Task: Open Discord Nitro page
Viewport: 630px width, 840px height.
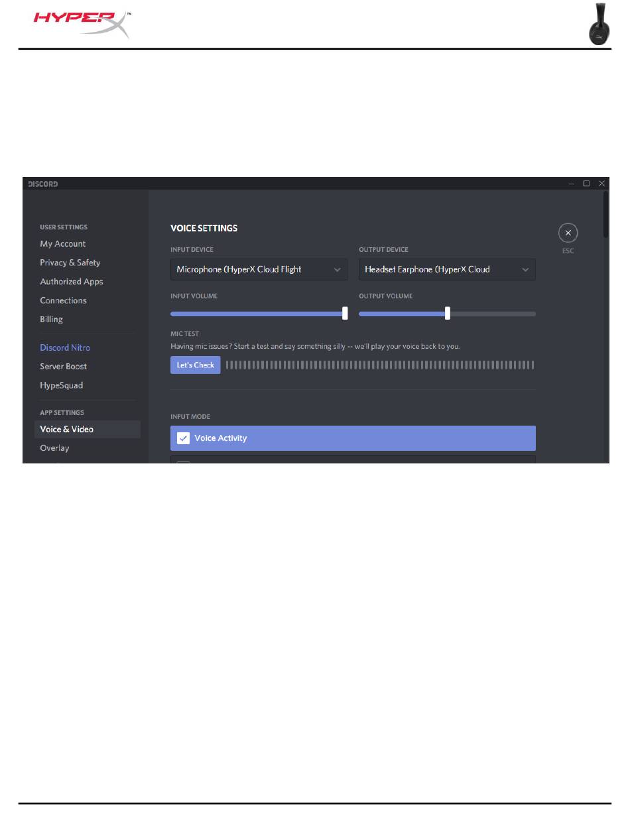Action: pos(65,347)
